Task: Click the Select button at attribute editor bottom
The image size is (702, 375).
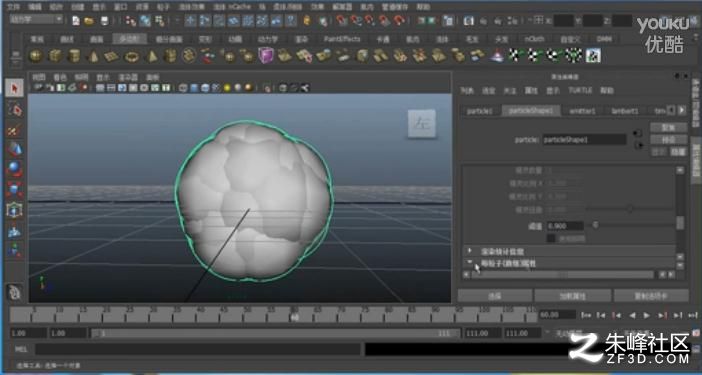Action: click(495, 296)
